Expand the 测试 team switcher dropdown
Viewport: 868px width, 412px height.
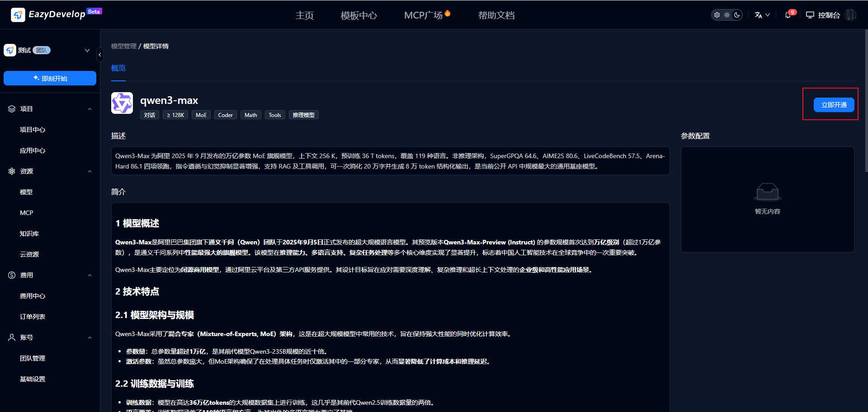pos(87,50)
